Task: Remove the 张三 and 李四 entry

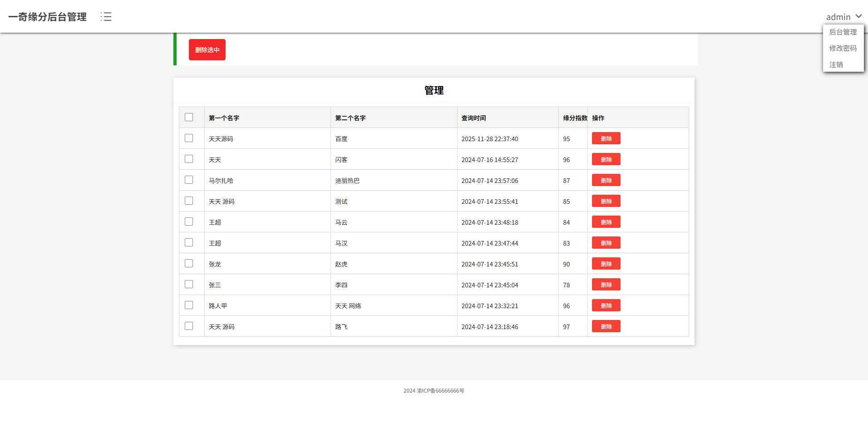Action: click(606, 285)
